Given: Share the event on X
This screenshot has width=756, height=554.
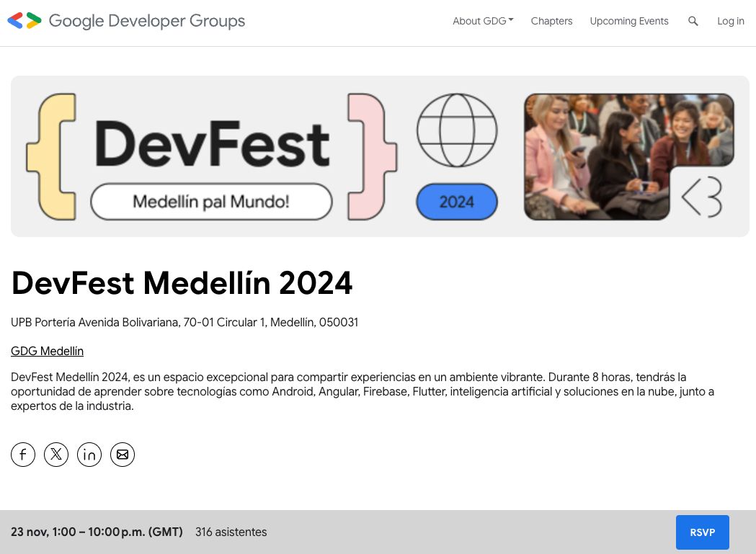Looking at the screenshot, I should click(56, 455).
